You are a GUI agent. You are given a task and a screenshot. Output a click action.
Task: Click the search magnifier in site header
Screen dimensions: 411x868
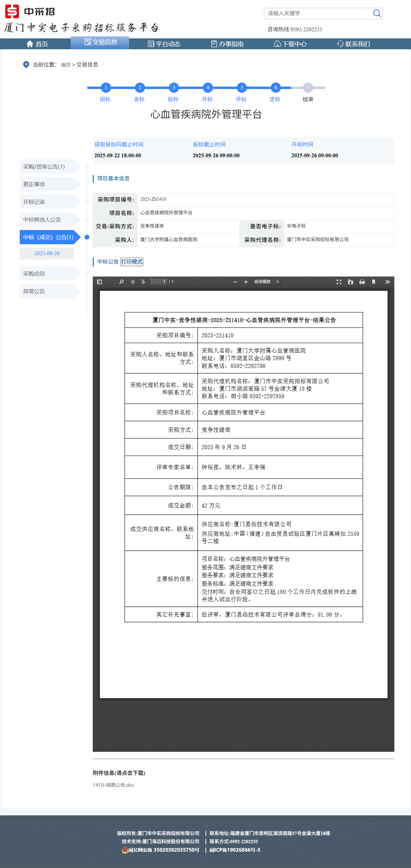(x=377, y=13)
